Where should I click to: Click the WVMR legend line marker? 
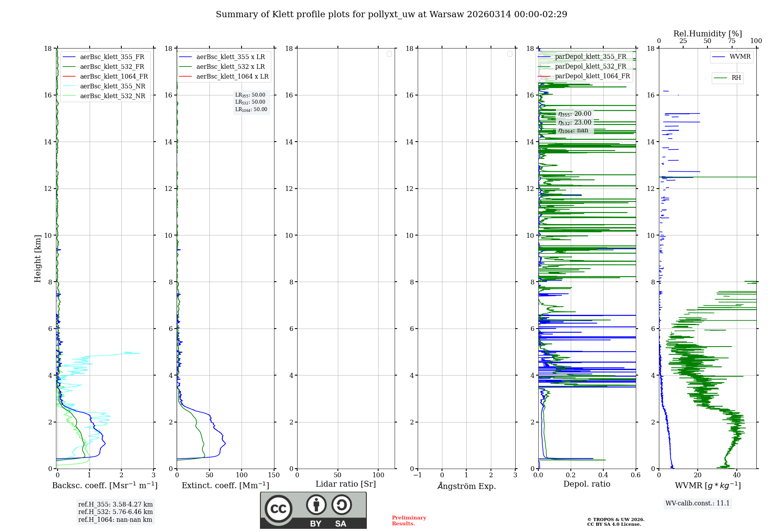point(719,57)
